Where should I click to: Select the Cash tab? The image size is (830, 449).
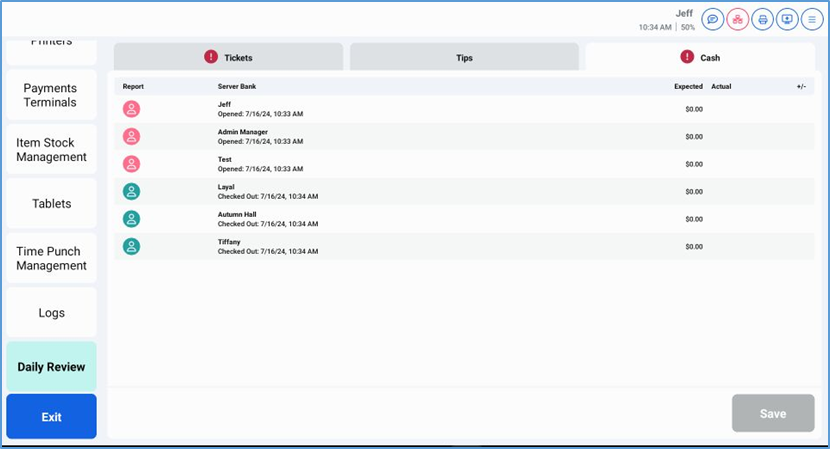[x=700, y=57]
